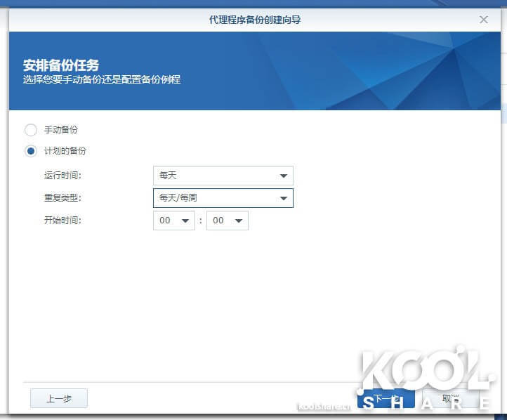Click the 开始时间 label
The image size is (507, 420).
click(62, 221)
